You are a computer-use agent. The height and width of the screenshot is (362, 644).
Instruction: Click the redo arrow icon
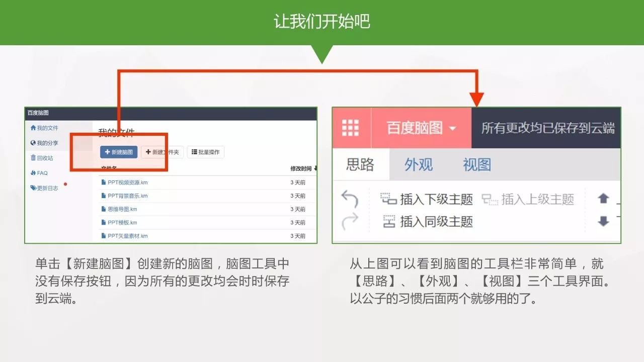[x=350, y=221]
